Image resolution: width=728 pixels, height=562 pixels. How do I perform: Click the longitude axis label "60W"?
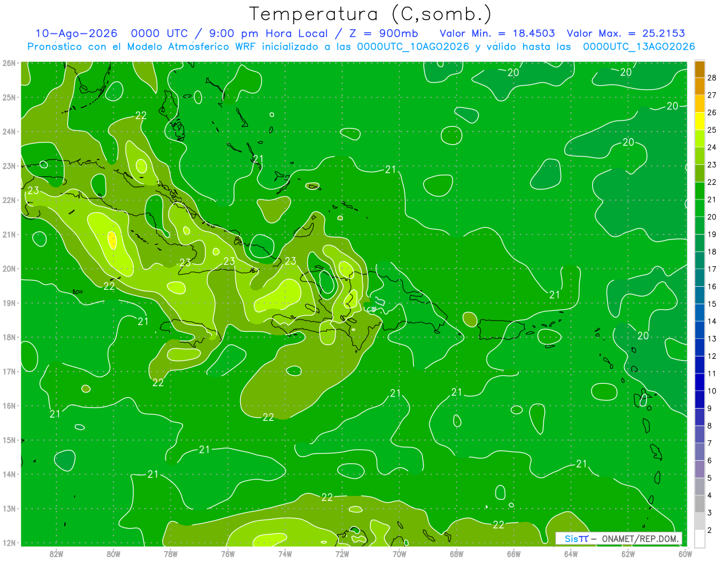click(685, 554)
